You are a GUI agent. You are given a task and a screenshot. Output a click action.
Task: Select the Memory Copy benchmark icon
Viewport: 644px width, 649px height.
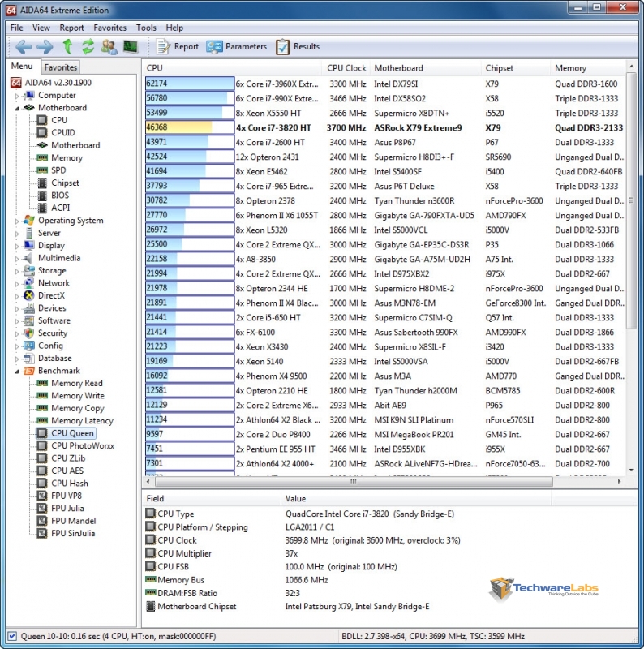click(42, 408)
